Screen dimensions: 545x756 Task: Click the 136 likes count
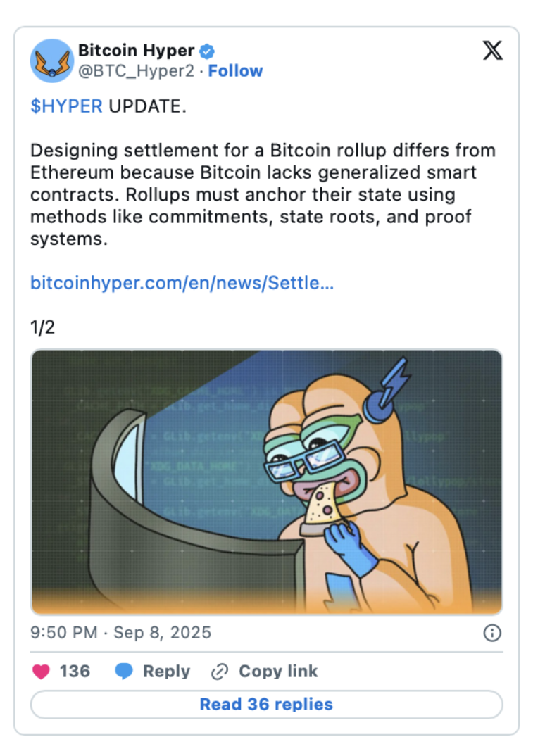coord(75,672)
